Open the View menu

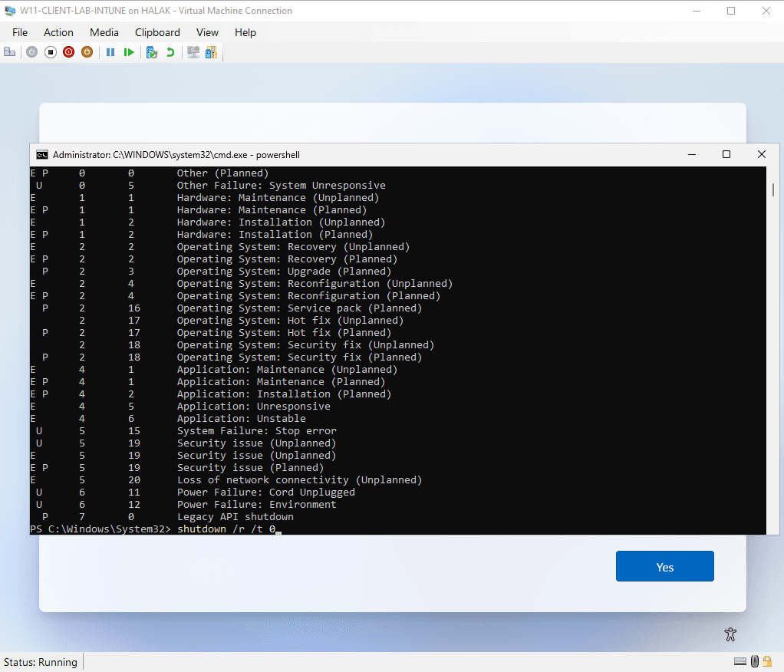[207, 32]
